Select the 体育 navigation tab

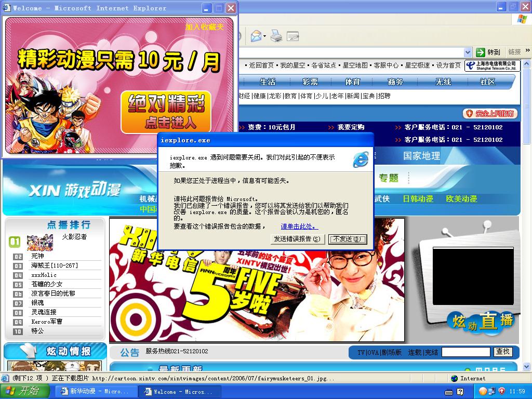coord(353,82)
